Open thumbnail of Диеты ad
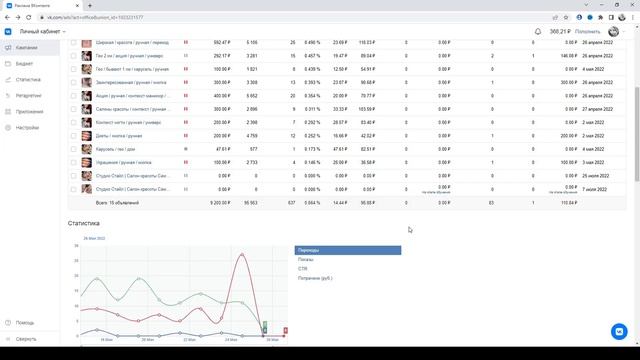 (x=87, y=136)
